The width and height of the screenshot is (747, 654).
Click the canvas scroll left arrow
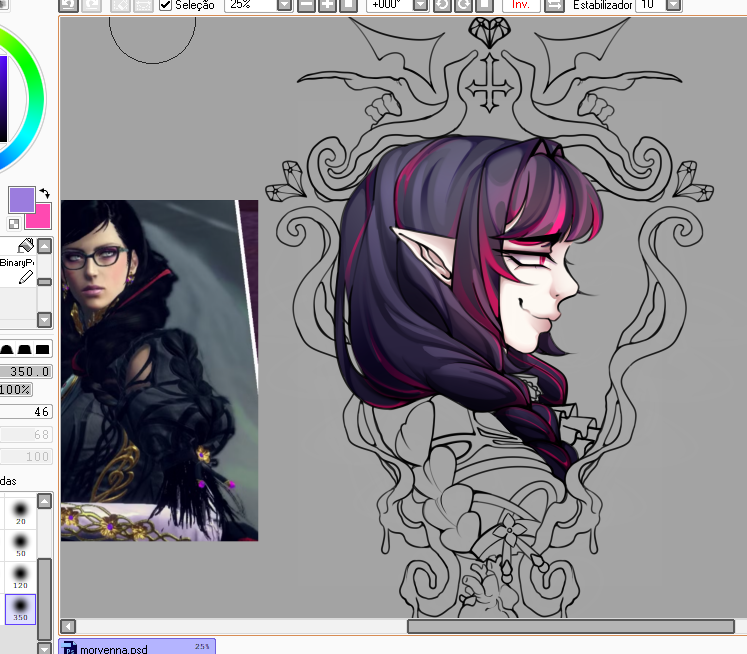click(x=68, y=626)
